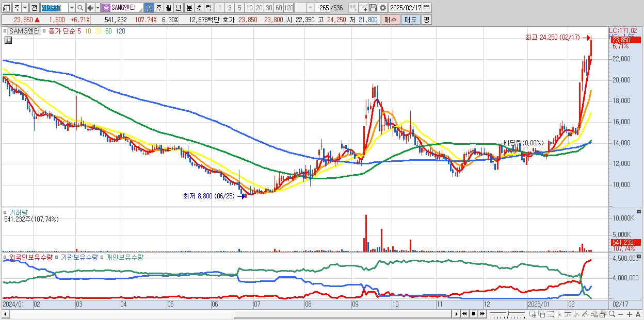Select the minute (분) period tab

pos(189,8)
